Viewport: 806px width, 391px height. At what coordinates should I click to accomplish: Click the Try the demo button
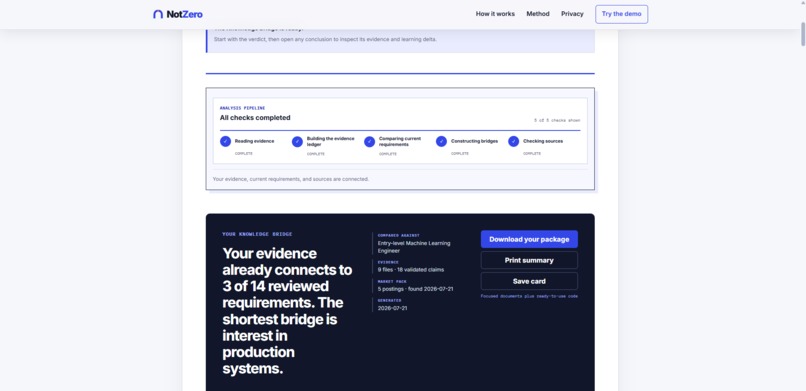[x=621, y=14]
